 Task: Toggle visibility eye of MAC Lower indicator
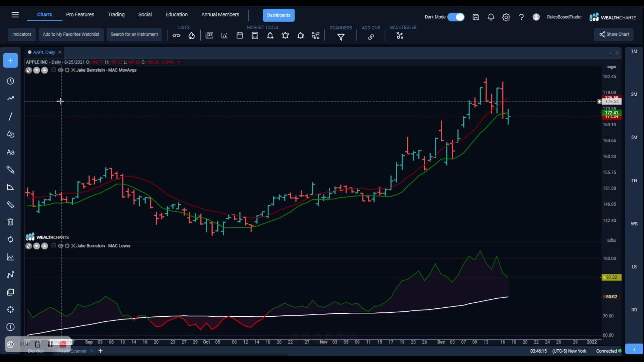pyautogui.click(x=60, y=246)
